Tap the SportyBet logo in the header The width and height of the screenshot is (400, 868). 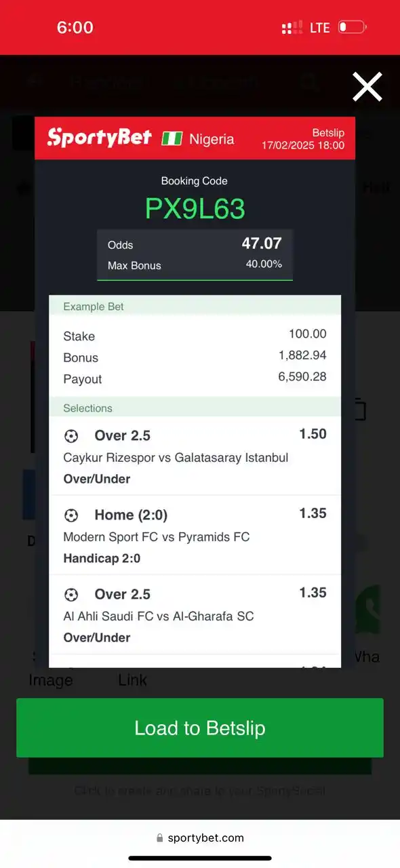pos(99,138)
